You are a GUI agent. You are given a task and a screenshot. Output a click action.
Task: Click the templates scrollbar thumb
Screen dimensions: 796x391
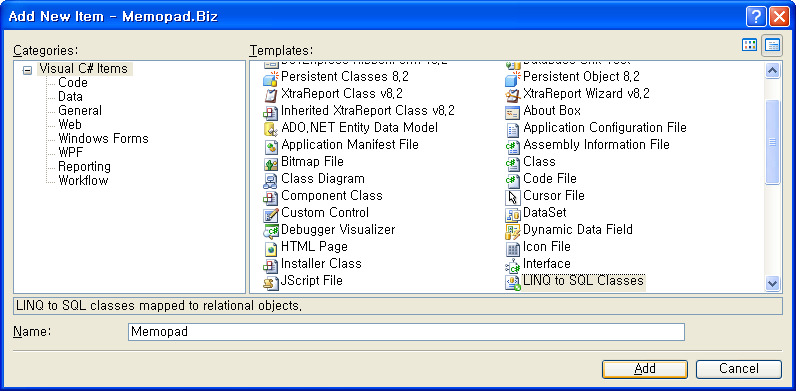pos(773,142)
